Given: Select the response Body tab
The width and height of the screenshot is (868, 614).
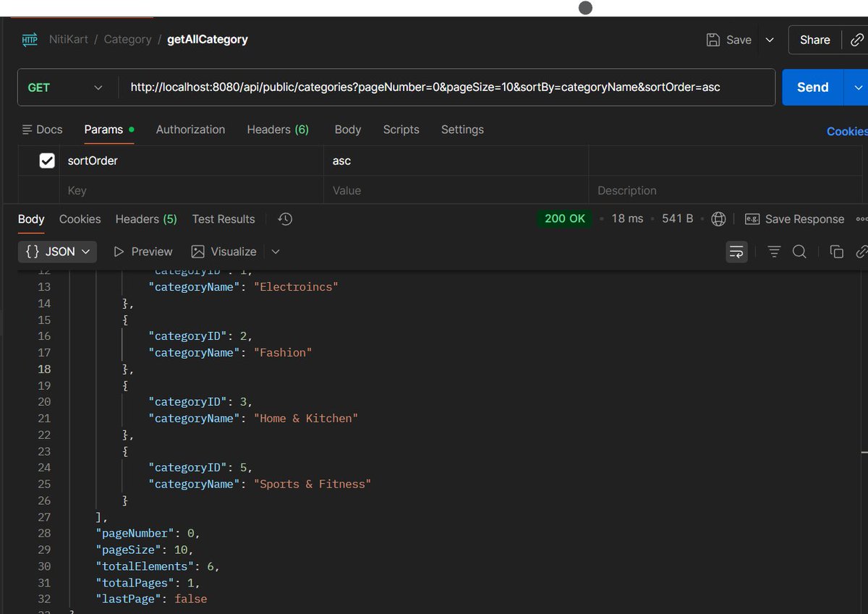Looking at the screenshot, I should (31, 219).
